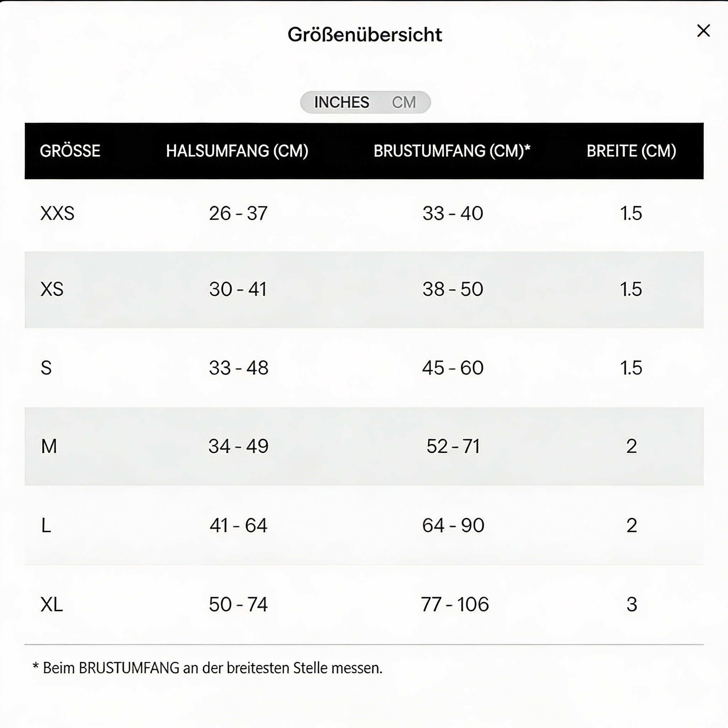Image resolution: width=728 pixels, height=728 pixels.
Task: Click the HALSUMFANG (CM) column header
Action: tap(237, 151)
